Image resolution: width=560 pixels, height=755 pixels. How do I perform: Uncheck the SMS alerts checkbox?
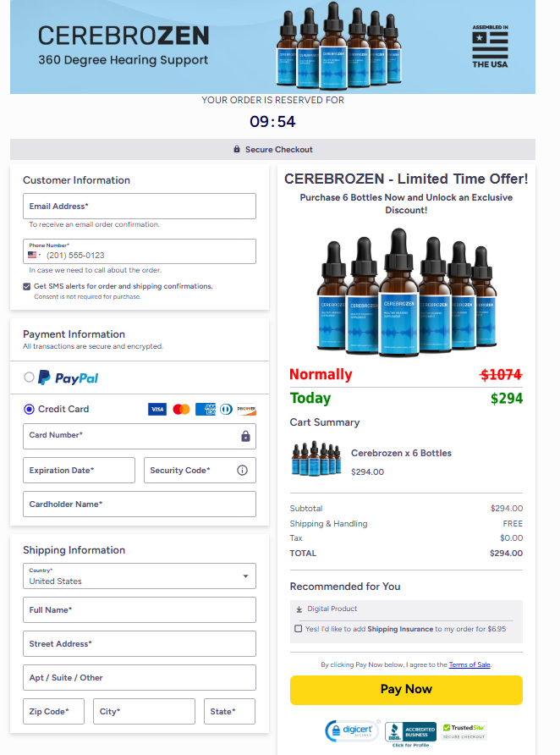27,287
